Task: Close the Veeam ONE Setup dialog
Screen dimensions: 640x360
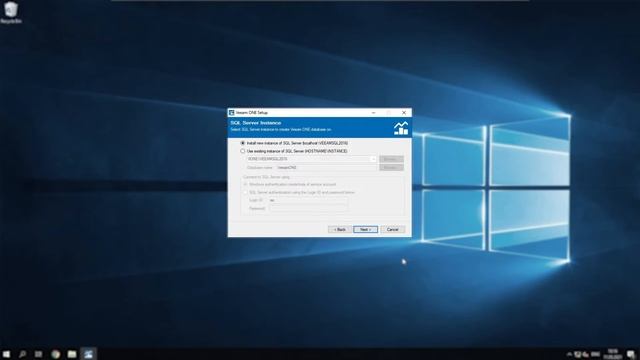Action: point(404,113)
